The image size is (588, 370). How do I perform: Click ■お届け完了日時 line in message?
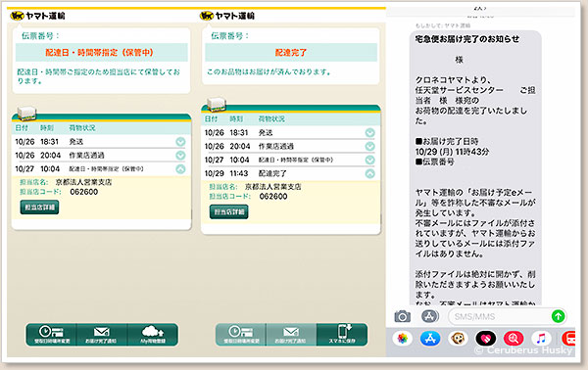click(447, 141)
